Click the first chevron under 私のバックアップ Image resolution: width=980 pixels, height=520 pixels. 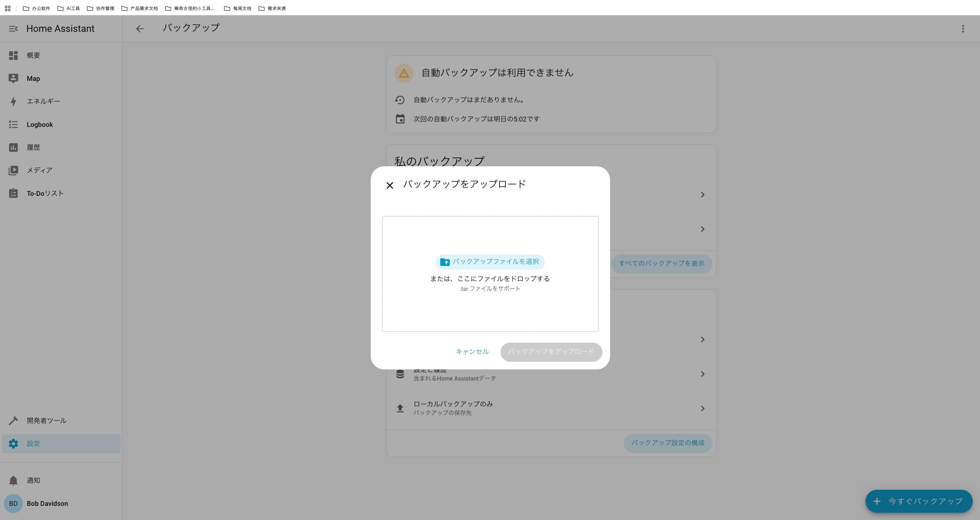point(702,195)
